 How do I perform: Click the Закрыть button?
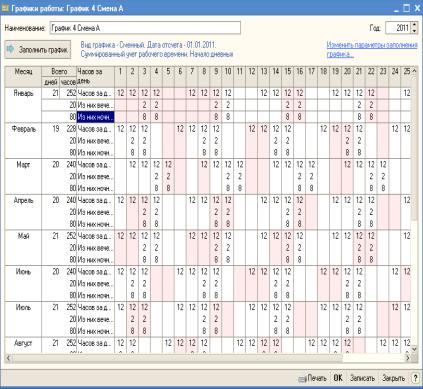click(393, 378)
